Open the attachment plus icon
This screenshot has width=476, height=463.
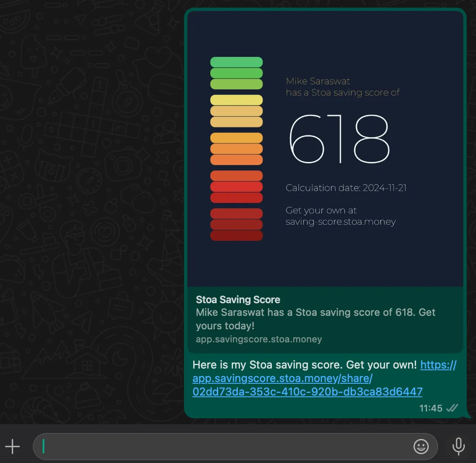point(12,447)
